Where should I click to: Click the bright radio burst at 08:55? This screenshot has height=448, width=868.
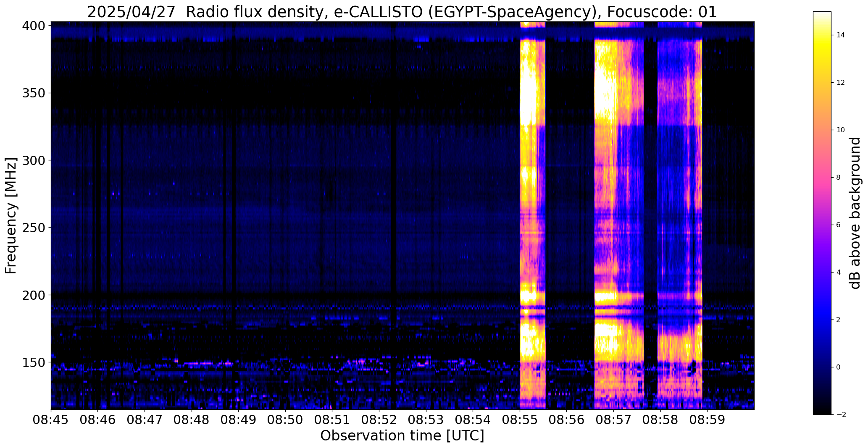[533, 215]
